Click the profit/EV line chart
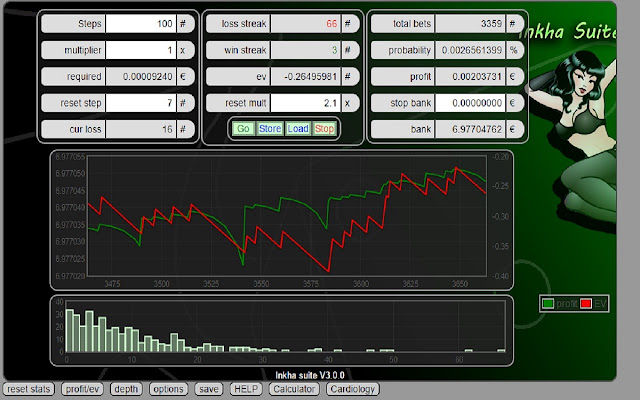This screenshot has height=400, width=640. coord(287,216)
